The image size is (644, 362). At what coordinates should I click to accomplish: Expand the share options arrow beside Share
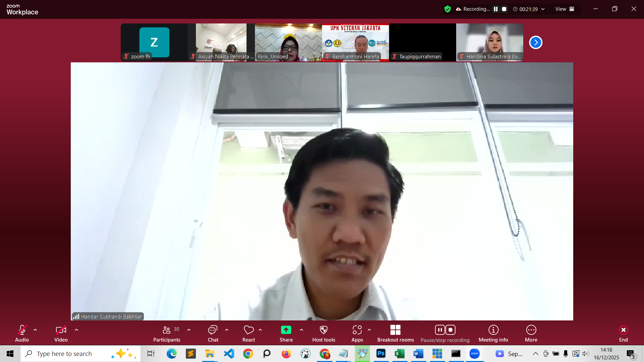click(x=302, y=330)
